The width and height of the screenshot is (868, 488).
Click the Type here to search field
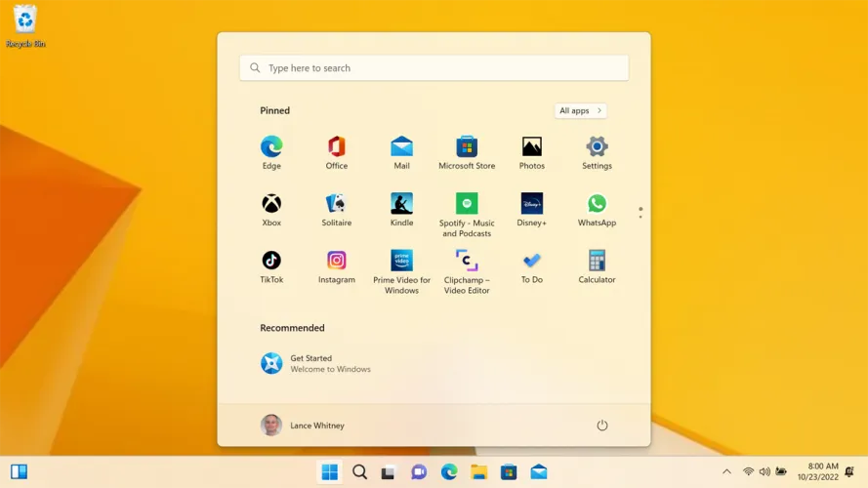(x=434, y=68)
